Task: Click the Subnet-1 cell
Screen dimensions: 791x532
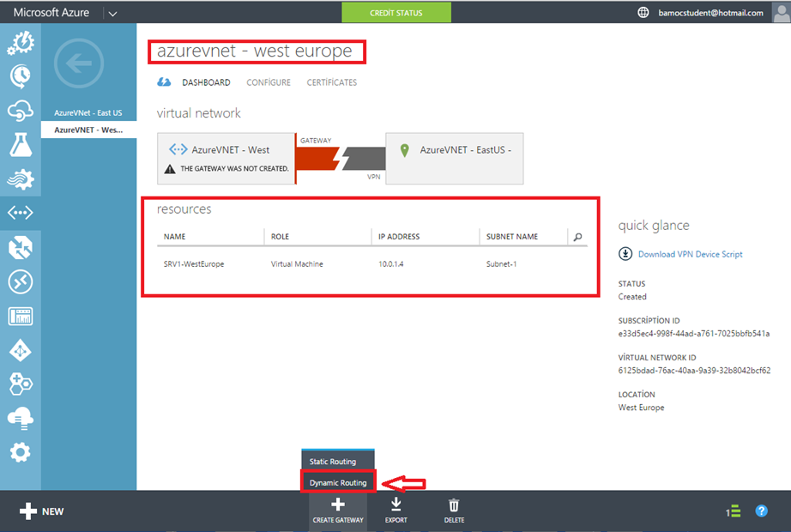Action: click(501, 264)
